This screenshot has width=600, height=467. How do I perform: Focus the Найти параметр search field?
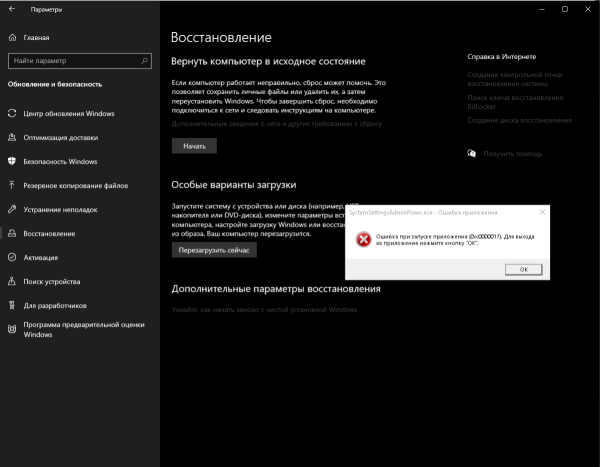[x=80, y=61]
